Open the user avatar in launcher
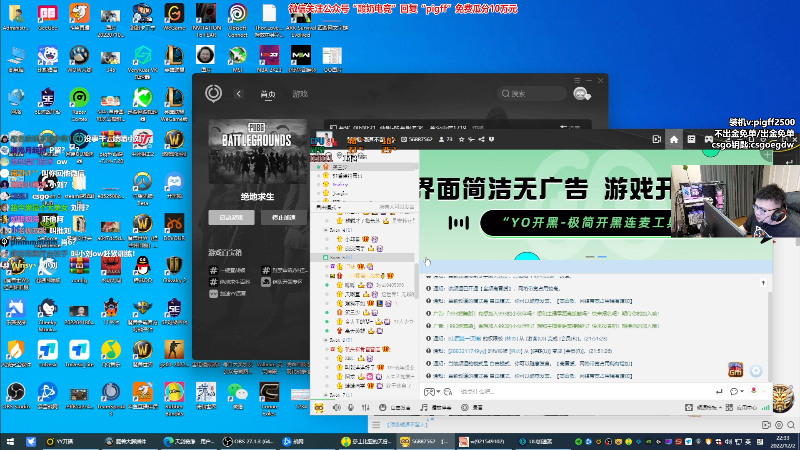The height and width of the screenshot is (450, 800). click(x=582, y=94)
